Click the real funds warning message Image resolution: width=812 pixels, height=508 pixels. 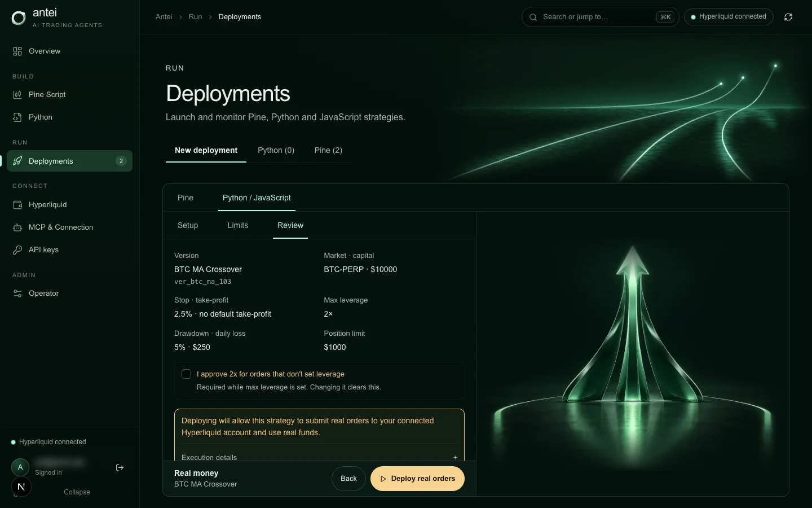[x=308, y=427]
